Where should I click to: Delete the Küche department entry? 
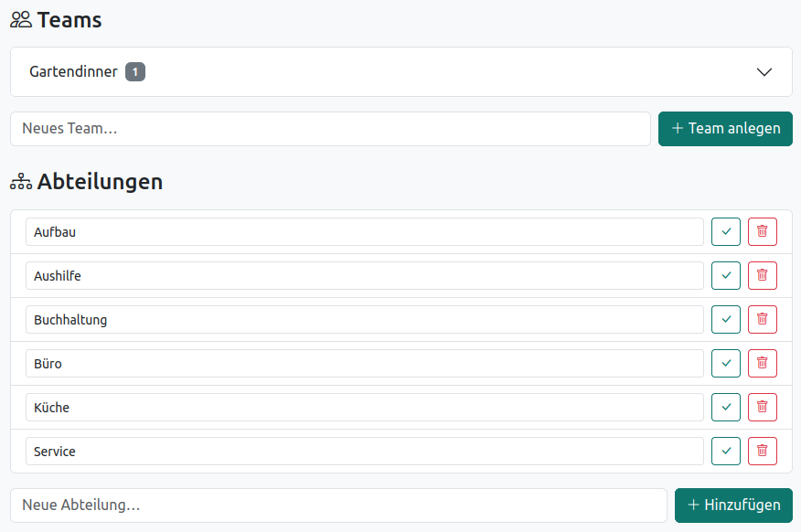[763, 408]
